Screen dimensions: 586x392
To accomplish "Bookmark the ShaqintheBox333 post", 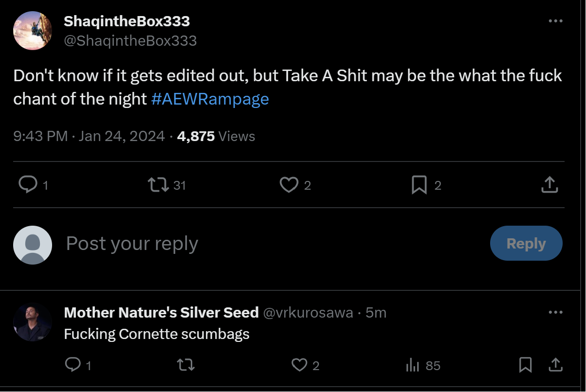I will click(x=419, y=185).
